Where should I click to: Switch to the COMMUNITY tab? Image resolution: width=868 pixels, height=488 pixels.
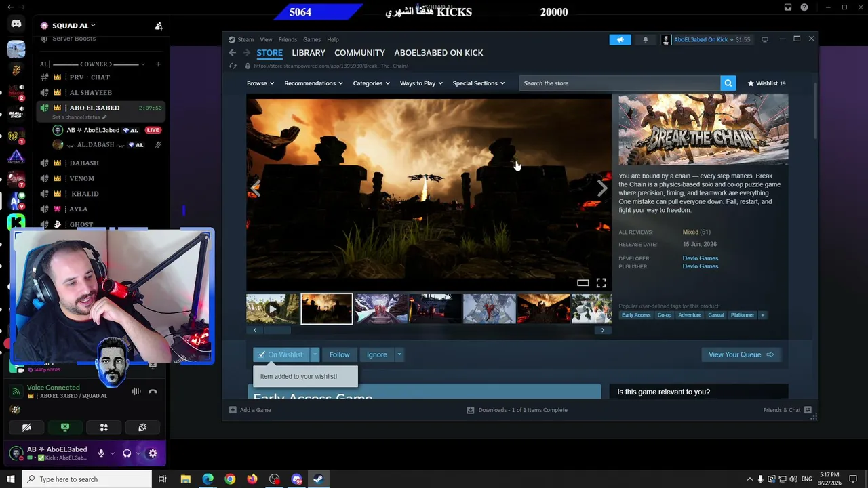(x=359, y=53)
